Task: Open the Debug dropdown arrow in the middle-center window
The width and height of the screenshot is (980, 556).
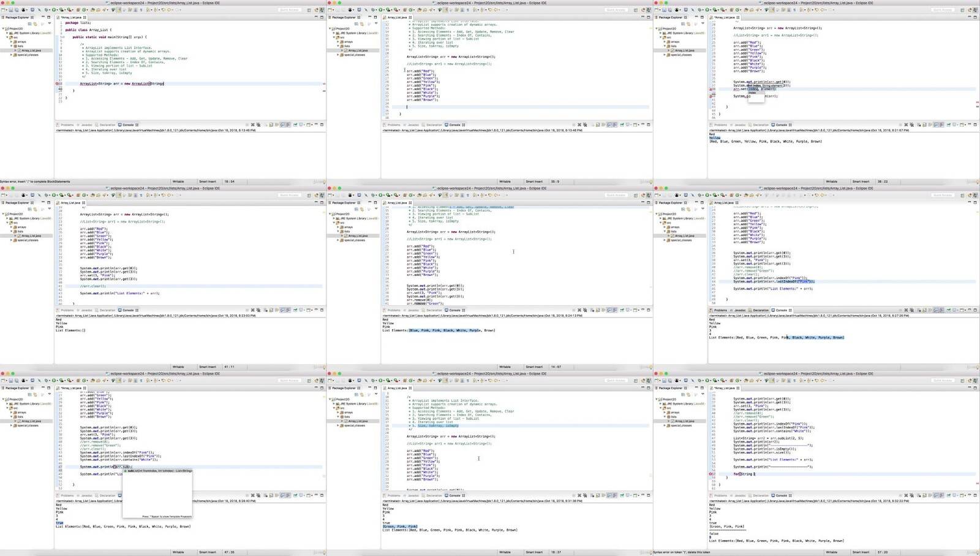Action: pyautogui.click(x=376, y=195)
